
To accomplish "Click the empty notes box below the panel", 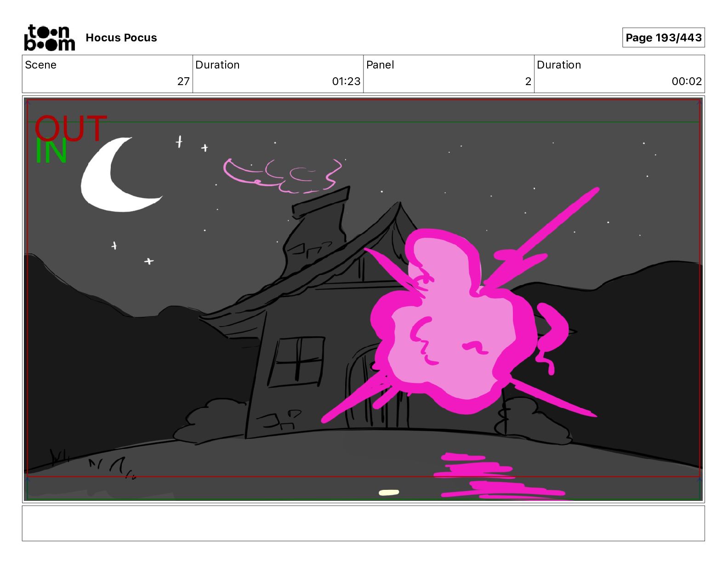I will [x=363, y=523].
